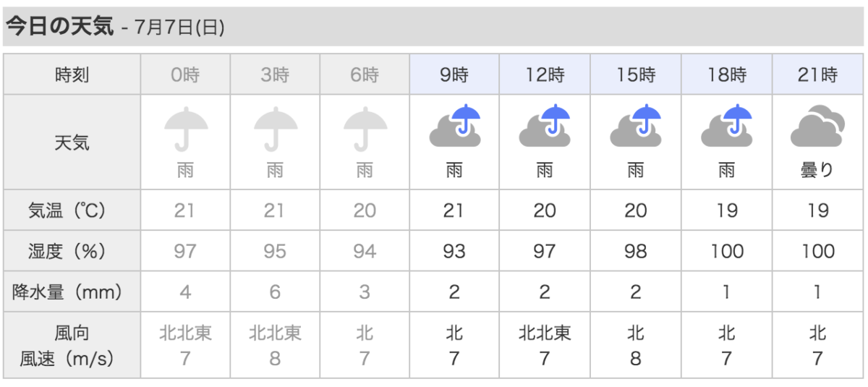
Task: Click the 降水量（mm） row label
Action: tap(72, 292)
